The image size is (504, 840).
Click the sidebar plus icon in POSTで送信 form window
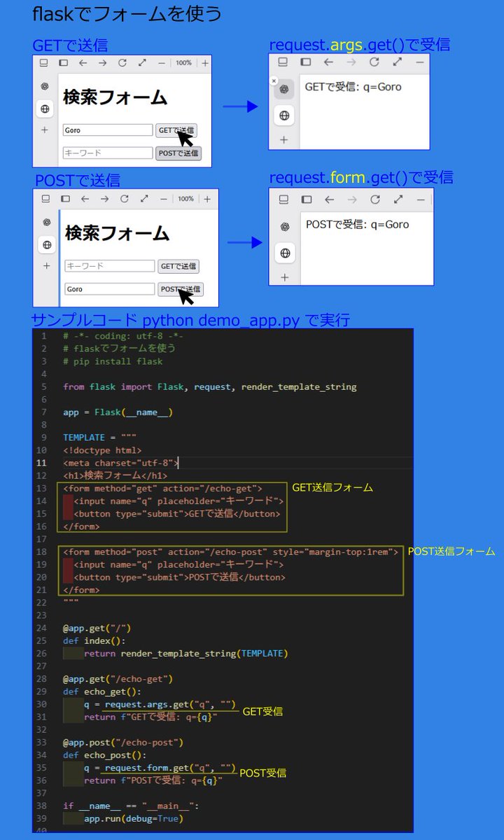pyautogui.click(x=47, y=266)
